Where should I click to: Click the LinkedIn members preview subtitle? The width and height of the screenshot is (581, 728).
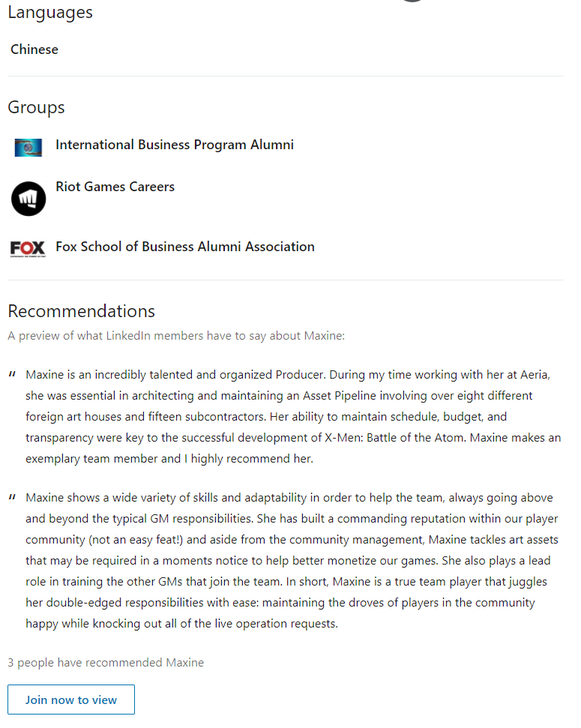point(176,336)
